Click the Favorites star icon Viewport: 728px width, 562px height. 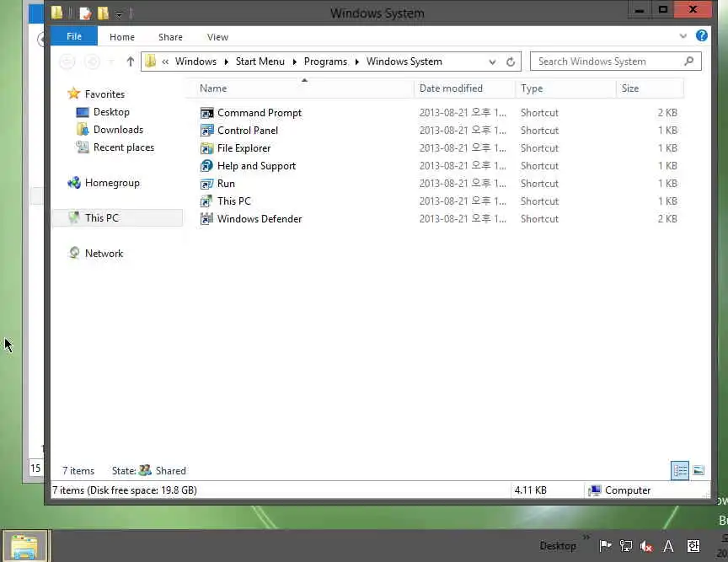pyautogui.click(x=74, y=94)
